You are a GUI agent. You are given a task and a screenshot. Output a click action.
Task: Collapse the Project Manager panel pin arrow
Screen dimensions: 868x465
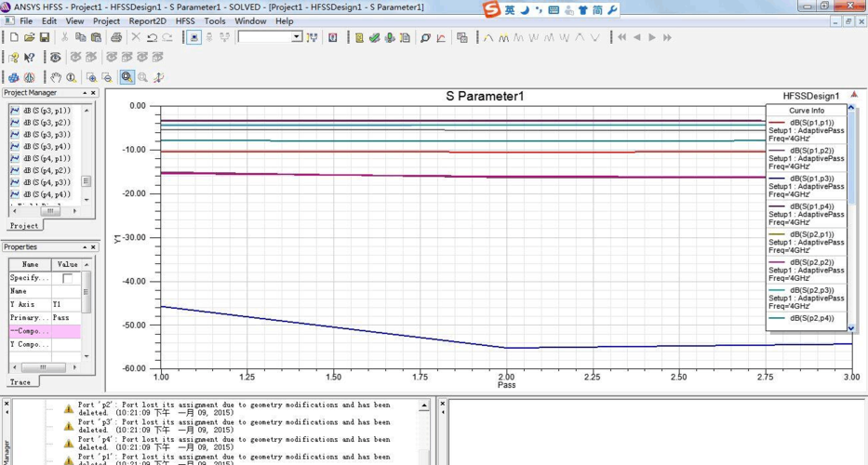coord(85,93)
